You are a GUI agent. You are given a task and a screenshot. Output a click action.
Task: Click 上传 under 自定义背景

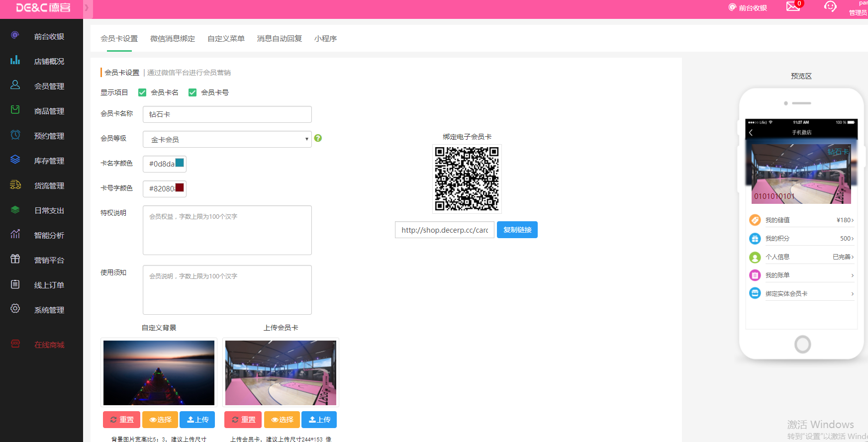point(197,420)
